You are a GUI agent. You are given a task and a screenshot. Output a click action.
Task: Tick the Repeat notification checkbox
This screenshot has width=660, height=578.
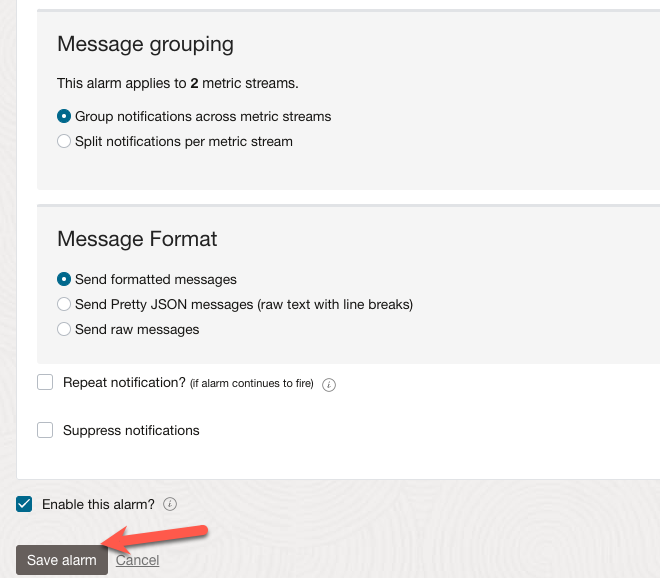[x=45, y=382]
